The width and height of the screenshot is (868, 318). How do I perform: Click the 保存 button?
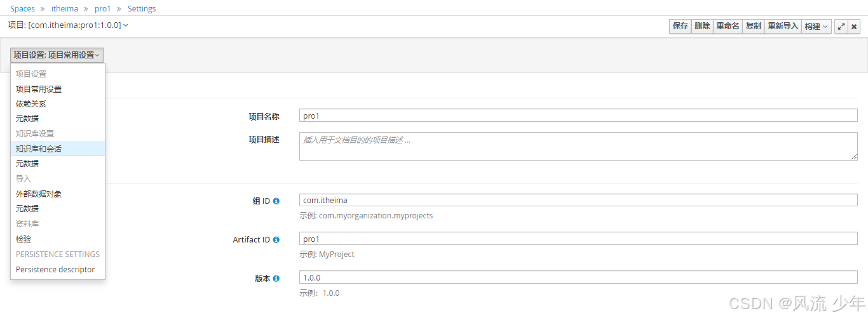(x=681, y=26)
